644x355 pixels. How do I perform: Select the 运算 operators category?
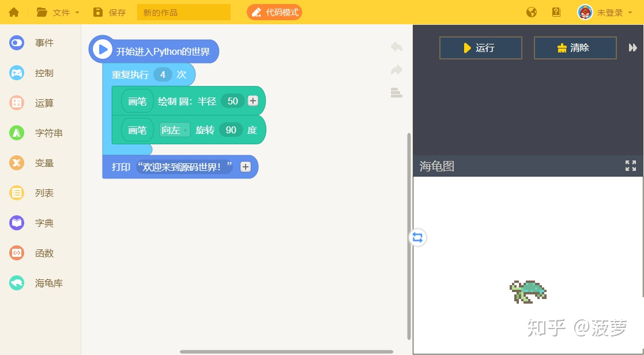pyautogui.click(x=32, y=103)
